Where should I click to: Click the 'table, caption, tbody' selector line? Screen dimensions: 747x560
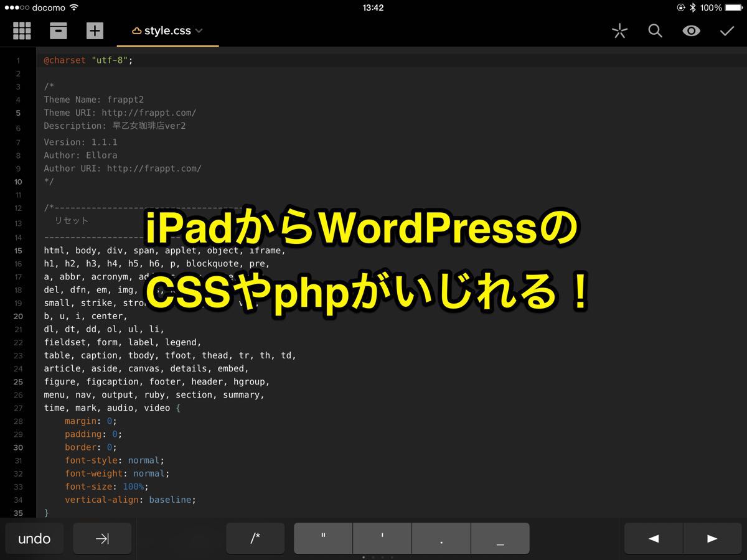click(x=170, y=355)
